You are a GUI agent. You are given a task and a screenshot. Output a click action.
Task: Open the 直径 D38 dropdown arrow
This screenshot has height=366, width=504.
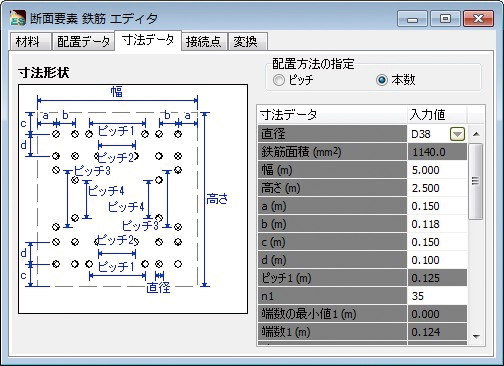click(x=457, y=134)
